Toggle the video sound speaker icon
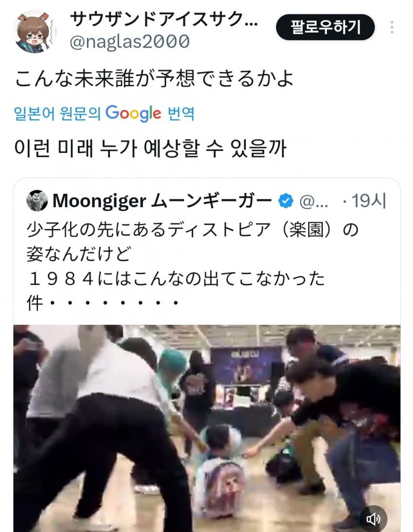This screenshot has width=413, height=532. (x=373, y=518)
